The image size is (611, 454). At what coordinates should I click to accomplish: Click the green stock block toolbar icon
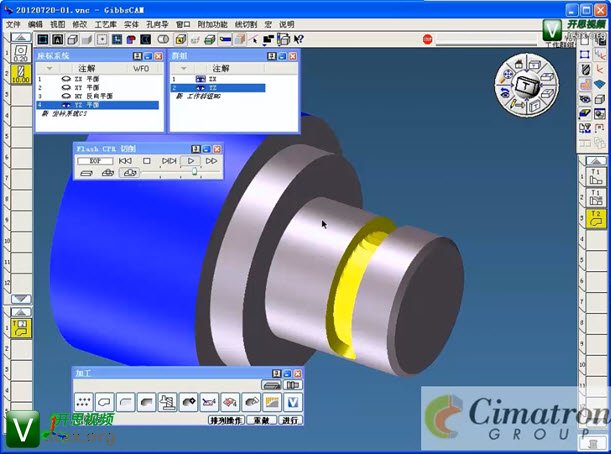click(x=210, y=39)
